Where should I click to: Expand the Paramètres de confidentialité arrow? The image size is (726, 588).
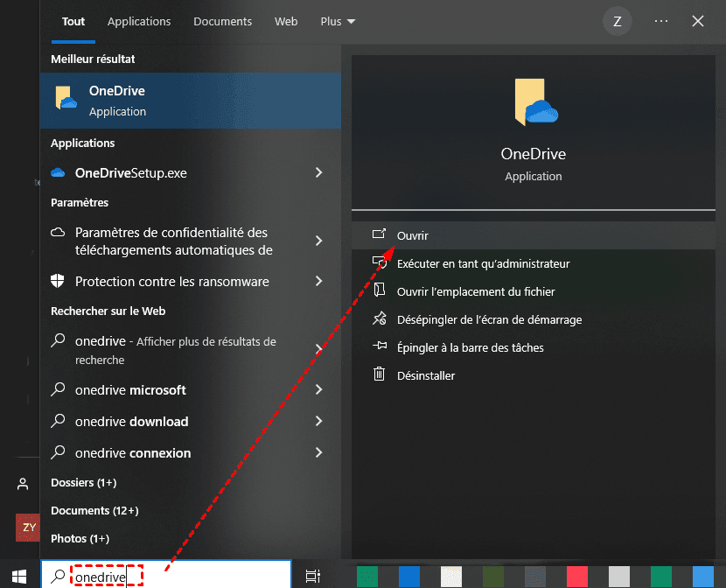(x=318, y=241)
